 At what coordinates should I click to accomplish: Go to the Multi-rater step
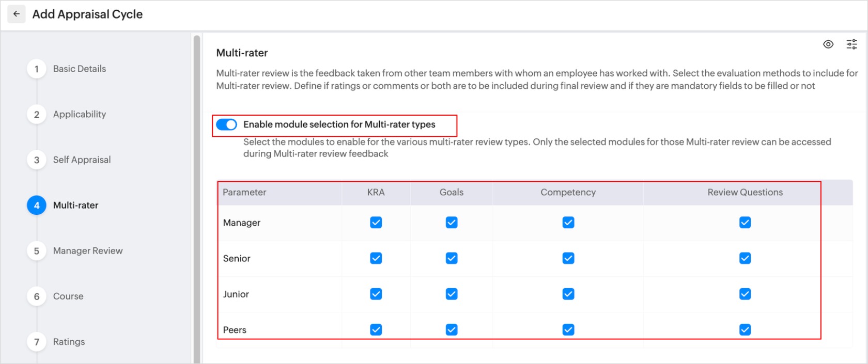(75, 205)
